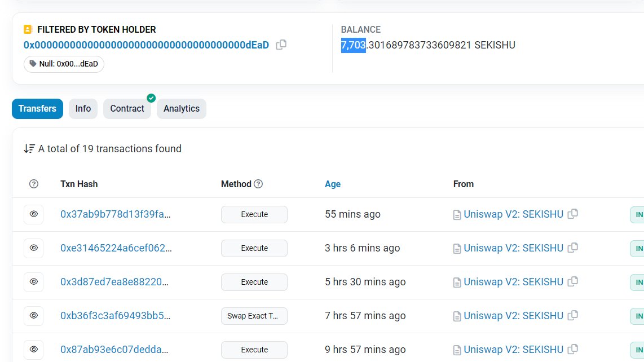The image size is (644, 362).
Task: Click the highlighted 7,703 balance value
Action: tap(353, 45)
